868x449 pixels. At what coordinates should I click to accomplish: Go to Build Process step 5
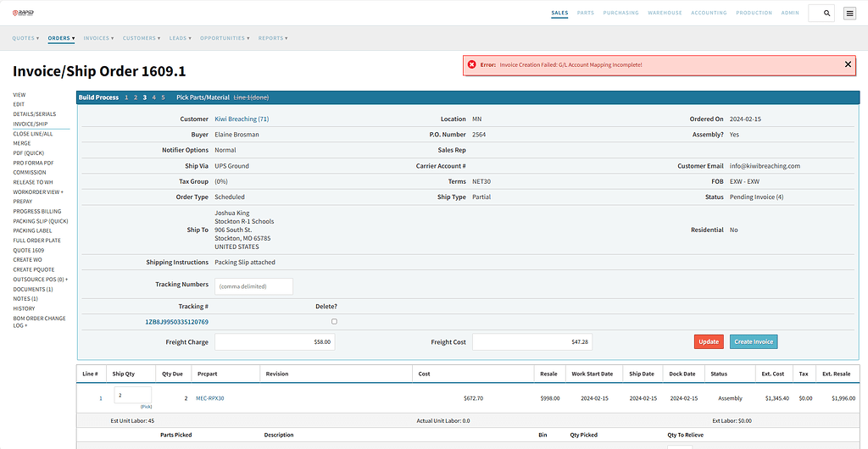click(163, 97)
